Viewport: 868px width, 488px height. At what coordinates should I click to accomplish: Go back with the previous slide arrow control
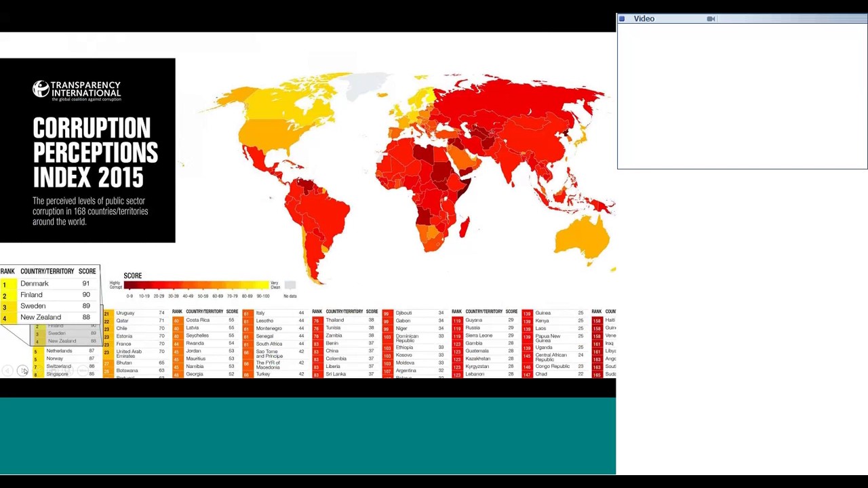(x=7, y=371)
